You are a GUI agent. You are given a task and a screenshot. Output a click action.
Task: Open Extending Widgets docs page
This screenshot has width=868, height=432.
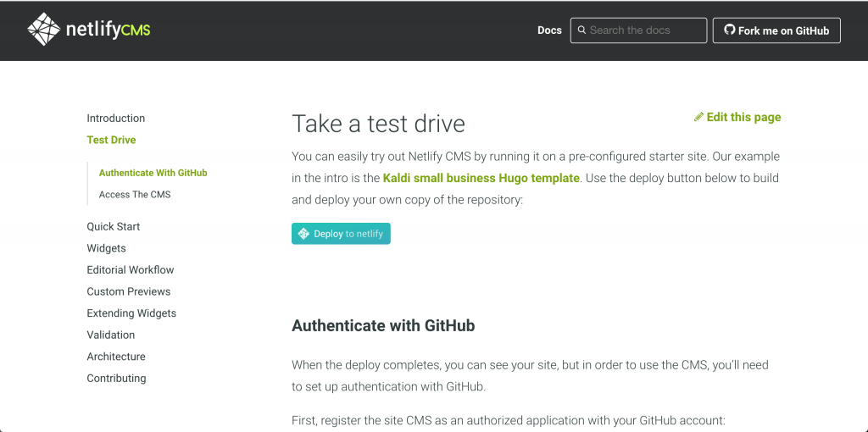pos(131,313)
